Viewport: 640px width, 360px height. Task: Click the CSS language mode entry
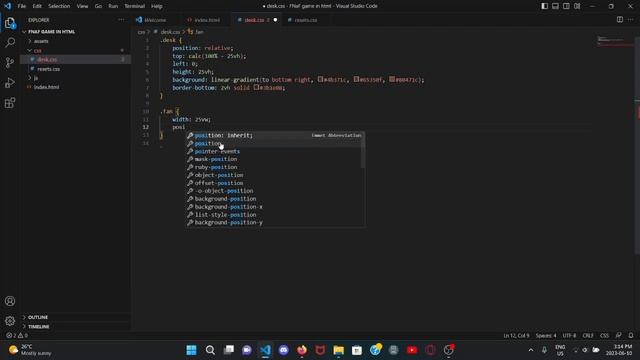coord(604,336)
